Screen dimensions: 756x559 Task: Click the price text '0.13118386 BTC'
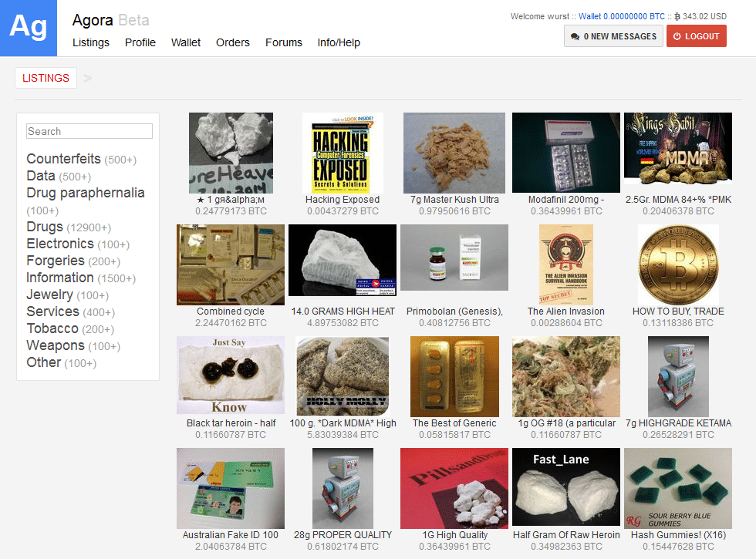(x=678, y=323)
